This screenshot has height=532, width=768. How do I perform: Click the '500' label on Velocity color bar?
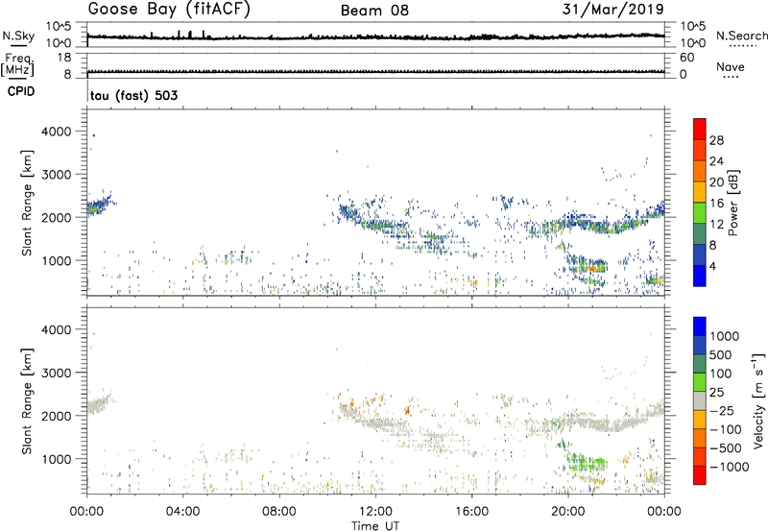pyautogui.click(x=721, y=354)
